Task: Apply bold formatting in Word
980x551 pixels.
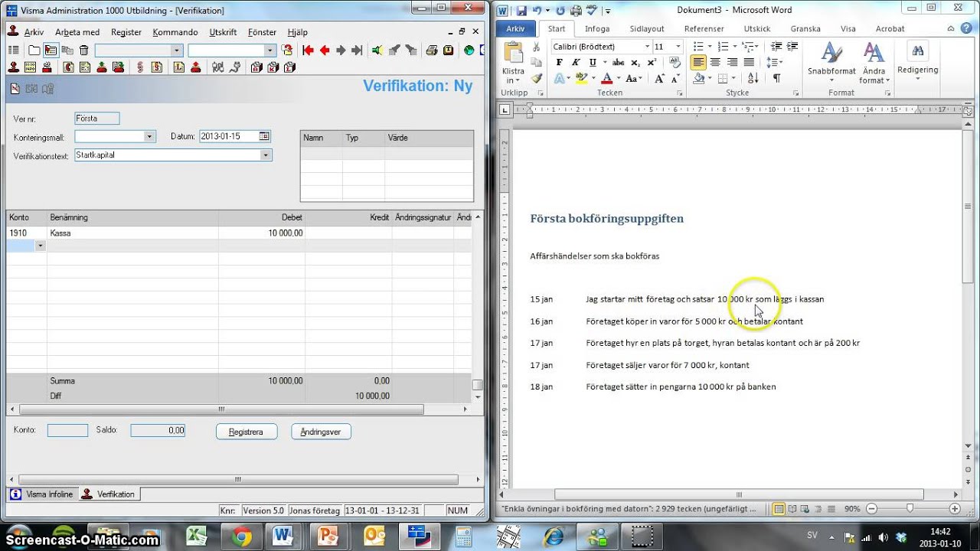Action: [559, 63]
